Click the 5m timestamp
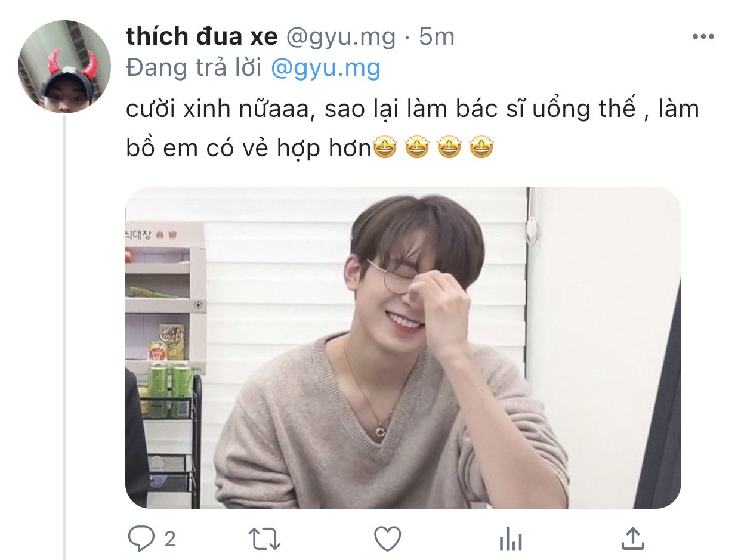The width and height of the screenshot is (741, 560). click(x=437, y=37)
